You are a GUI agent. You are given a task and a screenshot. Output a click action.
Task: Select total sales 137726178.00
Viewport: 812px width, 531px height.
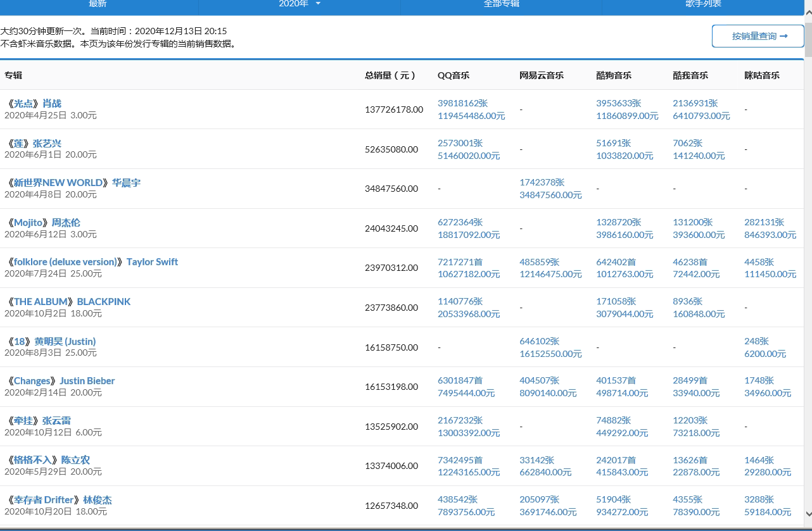point(394,109)
